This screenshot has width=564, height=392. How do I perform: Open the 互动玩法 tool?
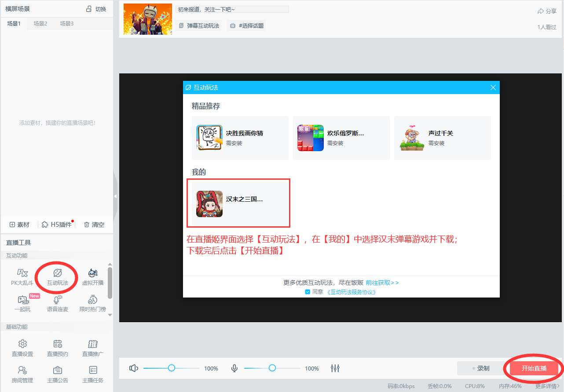click(x=58, y=277)
